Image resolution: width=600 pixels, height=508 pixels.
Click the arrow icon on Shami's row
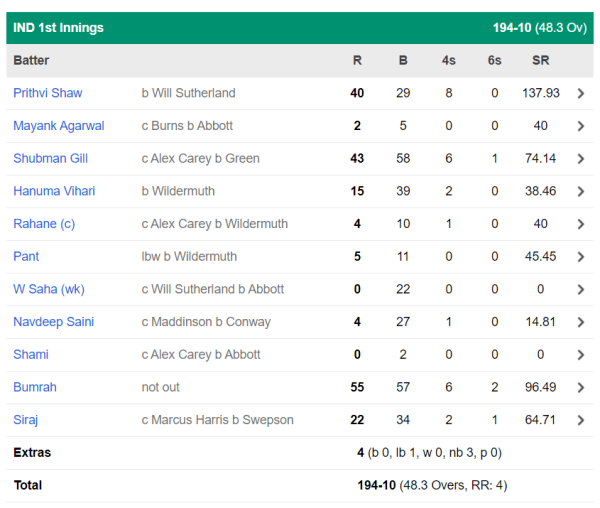[x=581, y=355]
